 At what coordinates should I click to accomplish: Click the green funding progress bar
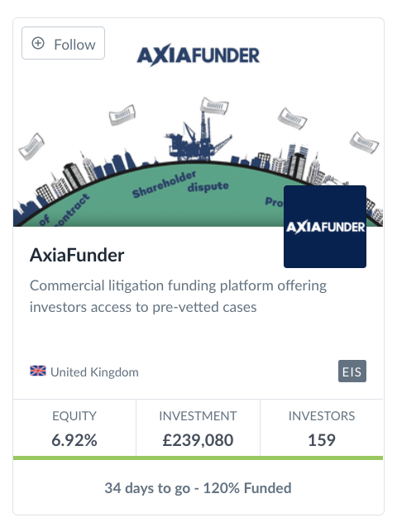(198, 458)
